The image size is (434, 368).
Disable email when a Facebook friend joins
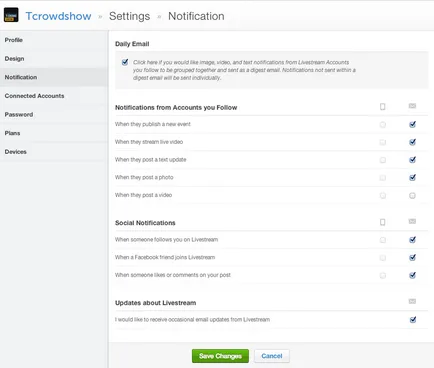(413, 257)
